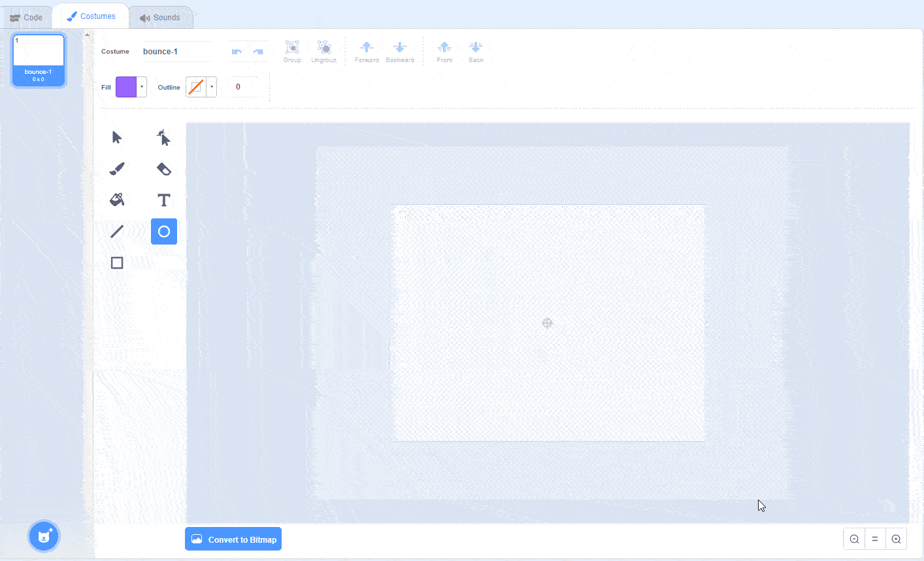Switch to the Code tab
Viewport: 924px width, 561px height.
pyautogui.click(x=27, y=16)
